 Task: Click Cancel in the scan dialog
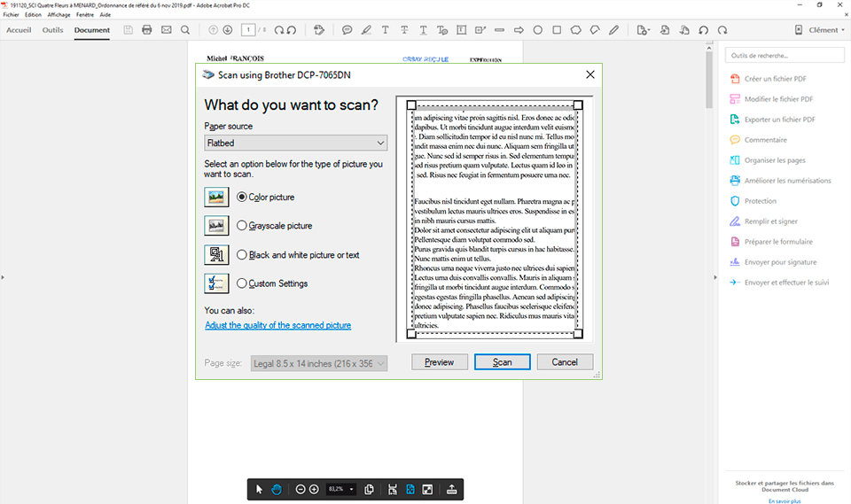[x=565, y=362]
